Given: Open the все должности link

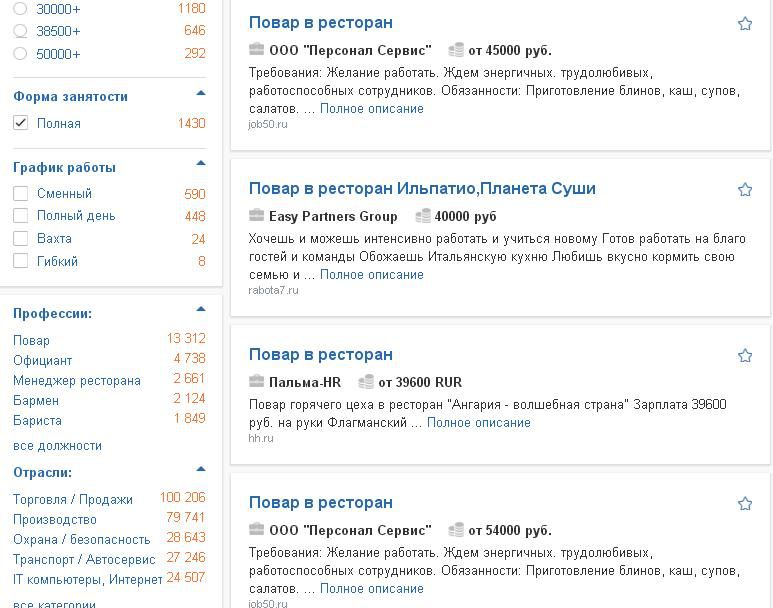Looking at the screenshot, I should click(57, 446).
